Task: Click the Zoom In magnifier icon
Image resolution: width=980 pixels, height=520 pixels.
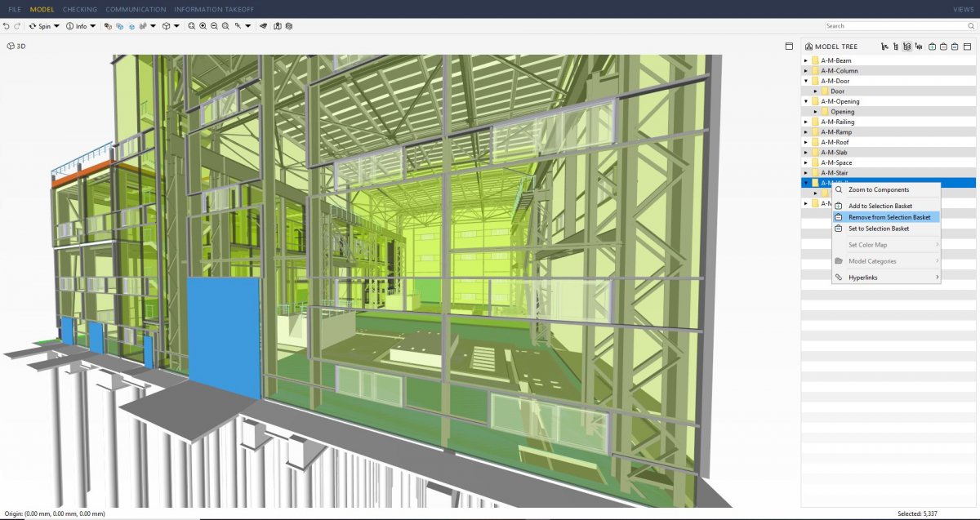Action: (203, 26)
